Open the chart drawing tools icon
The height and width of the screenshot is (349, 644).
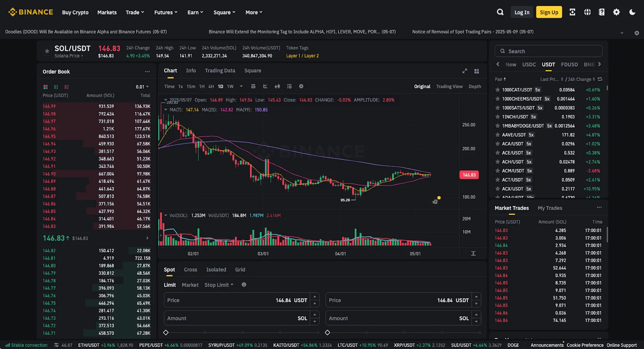[x=265, y=86]
